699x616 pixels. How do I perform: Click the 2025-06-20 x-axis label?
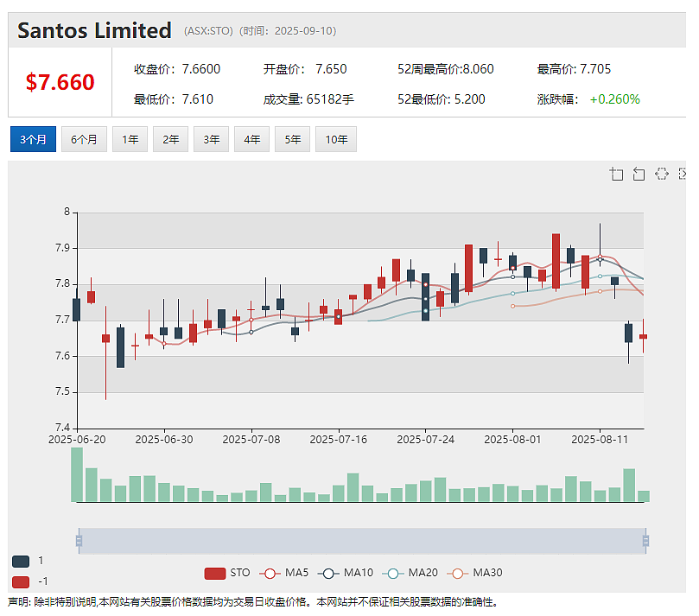tap(77, 440)
